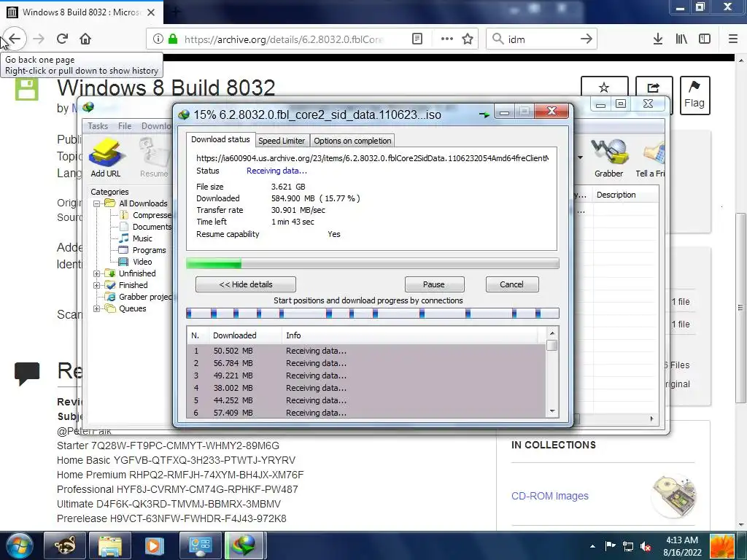Select the Video category in IDM
747x560 pixels.
coord(136,262)
